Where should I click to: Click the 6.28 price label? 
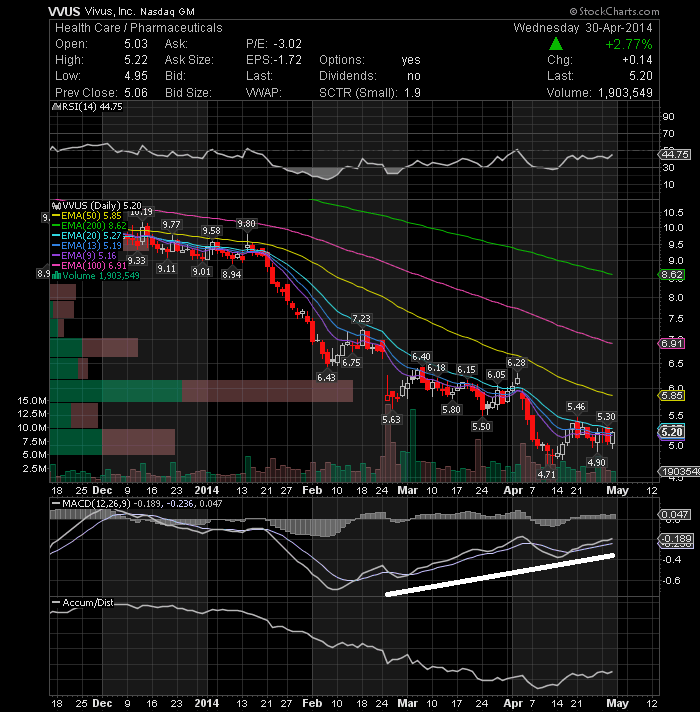point(516,362)
